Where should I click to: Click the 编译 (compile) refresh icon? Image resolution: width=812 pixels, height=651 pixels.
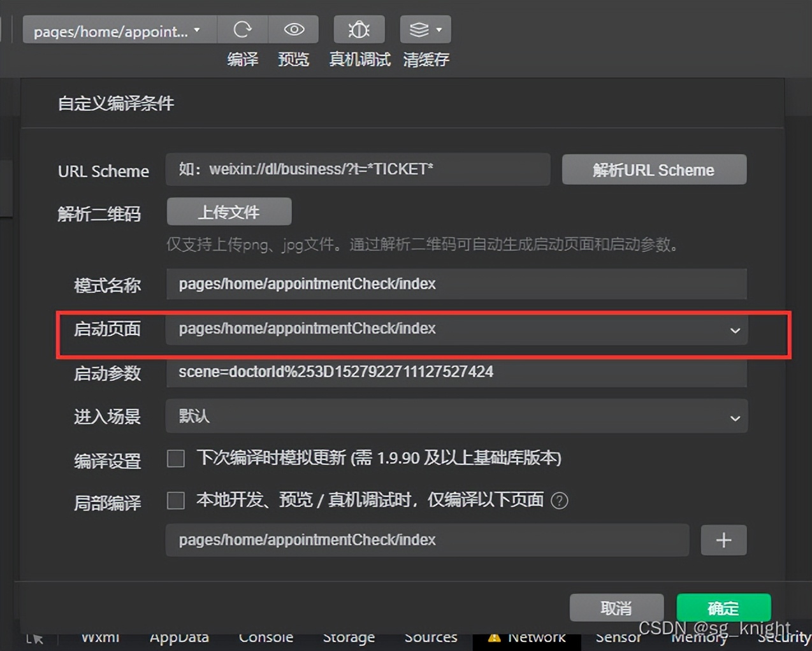(x=243, y=29)
